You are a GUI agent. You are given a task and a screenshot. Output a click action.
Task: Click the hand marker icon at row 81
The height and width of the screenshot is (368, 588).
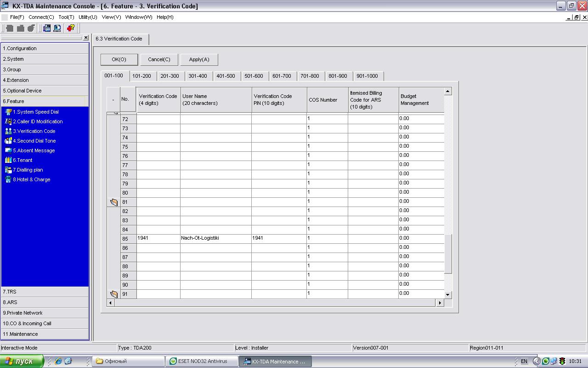(x=114, y=202)
